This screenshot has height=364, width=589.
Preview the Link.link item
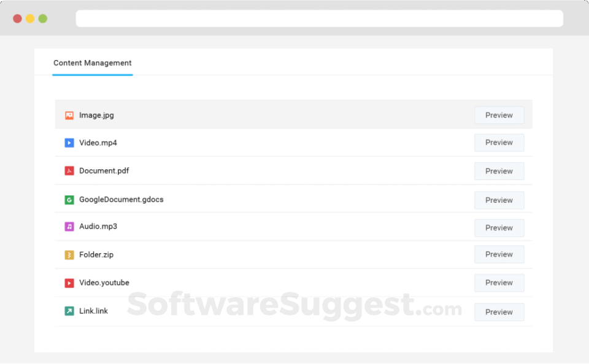[x=499, y=312]
